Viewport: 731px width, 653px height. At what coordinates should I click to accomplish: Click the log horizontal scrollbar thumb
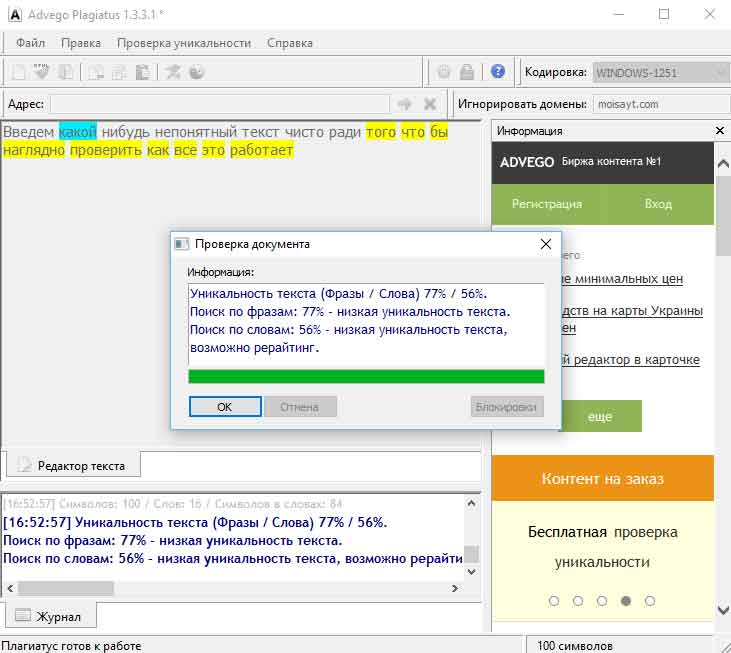pyautogui.click(x=66, y=588)
